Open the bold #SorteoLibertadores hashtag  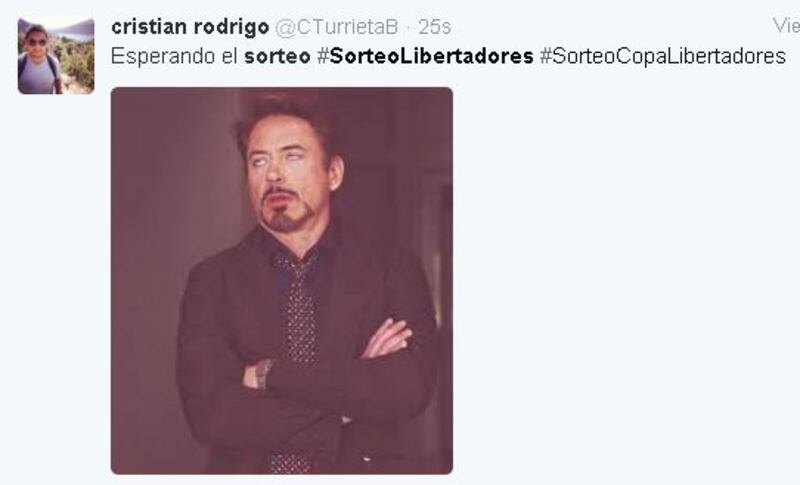click(x=425, y=56)
